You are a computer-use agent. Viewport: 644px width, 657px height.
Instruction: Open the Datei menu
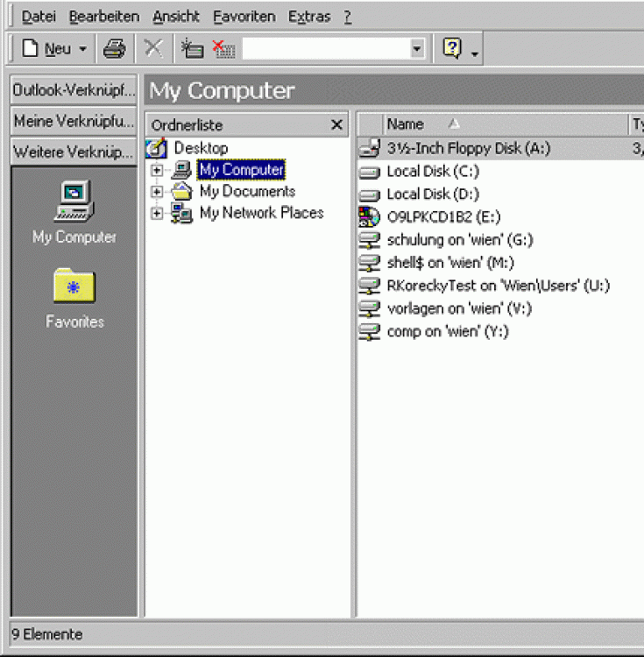pyautogui.click(x=39, y=17)
